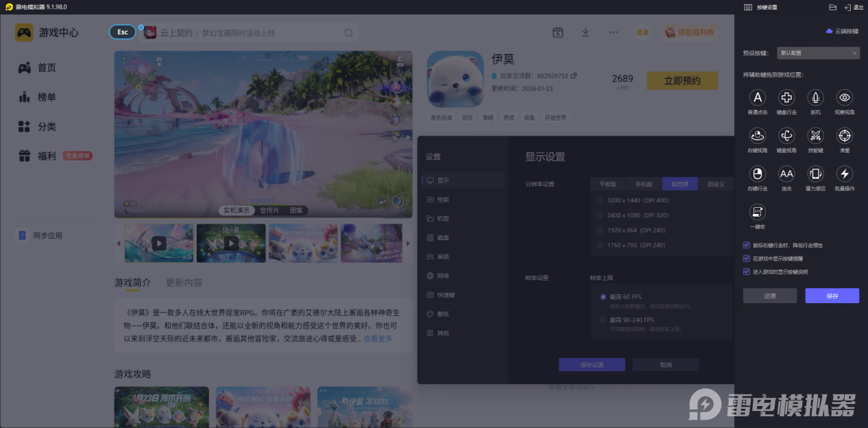The height and width of the screenshot is (428, 868).
Task: Select the 连击 AA icon
Action: (786, 174)
